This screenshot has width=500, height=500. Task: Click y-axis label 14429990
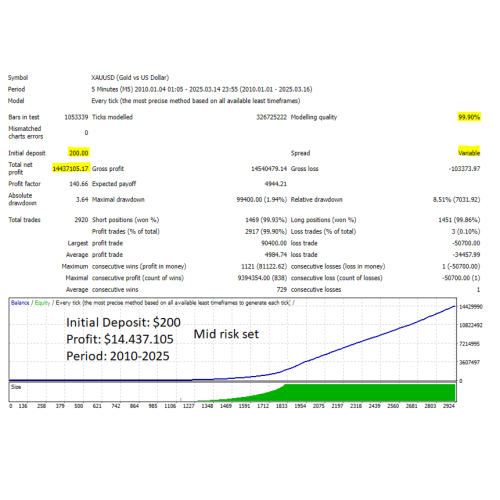tap(471, 307)
